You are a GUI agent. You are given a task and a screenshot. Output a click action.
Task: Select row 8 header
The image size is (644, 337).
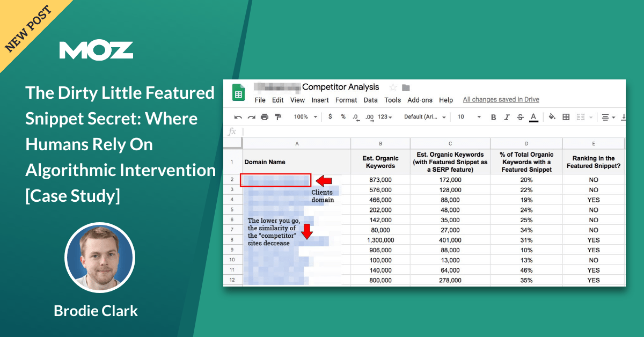pos(233,240)
